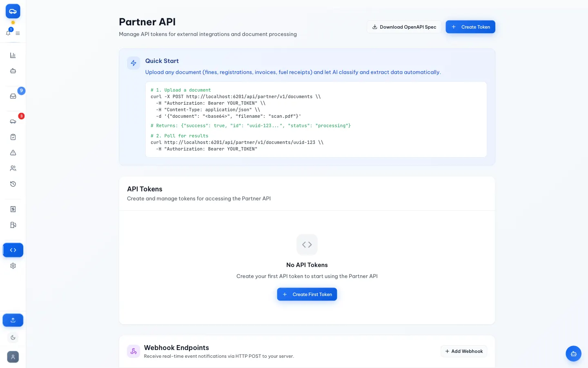Screen dimensions: 588x368
Task: Open the bar chart analytics icon
Action: [13, 55]
